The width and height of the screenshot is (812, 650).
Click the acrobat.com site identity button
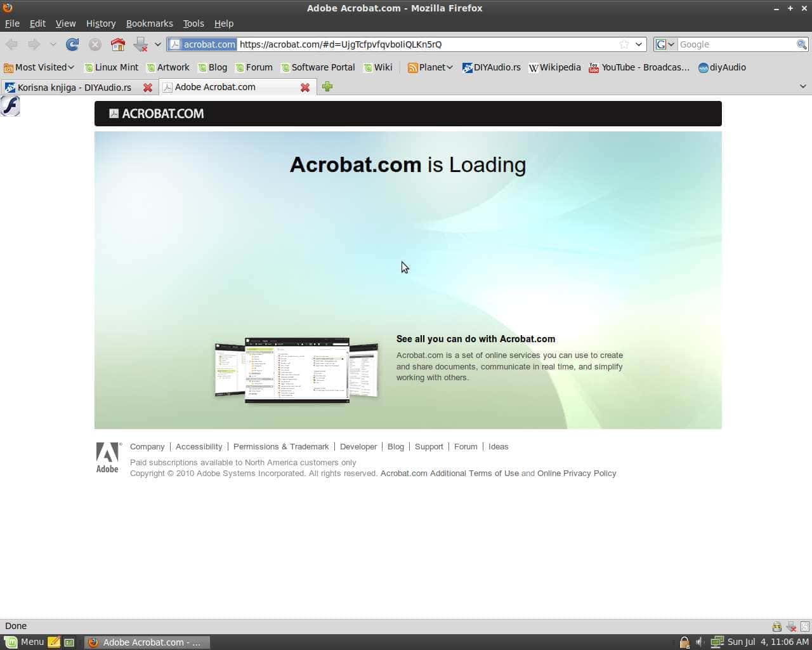click(x=202, y=44)
